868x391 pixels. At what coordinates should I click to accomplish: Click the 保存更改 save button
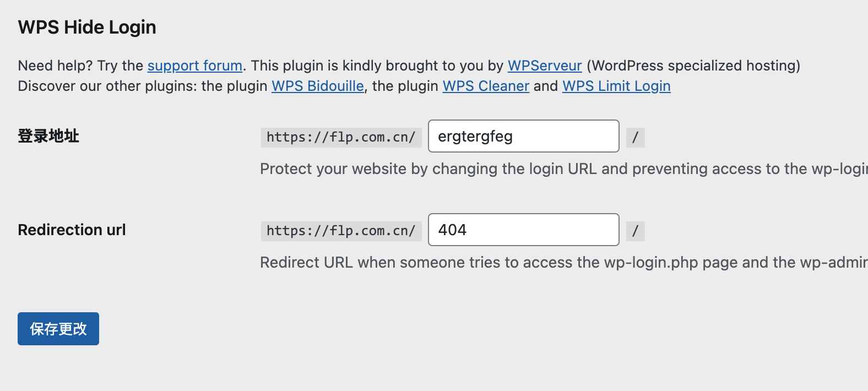(58, 329)
